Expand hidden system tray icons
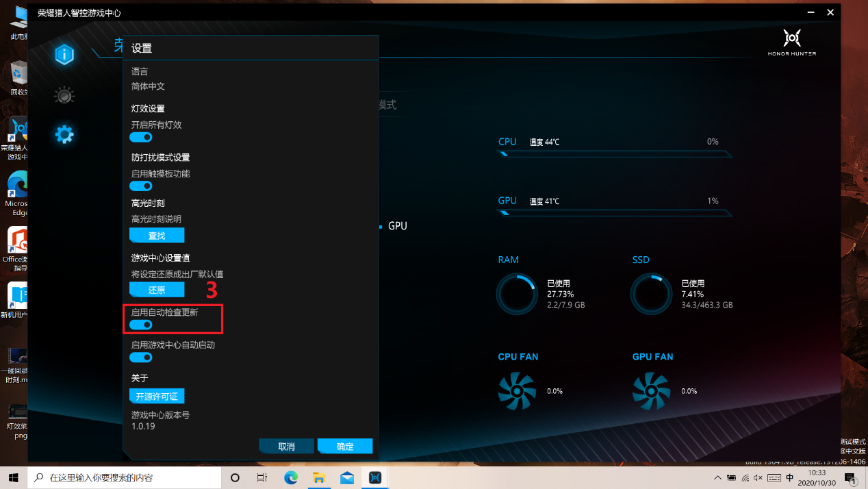868x489 pixels. pyautogui.click(x=717, y=477)
